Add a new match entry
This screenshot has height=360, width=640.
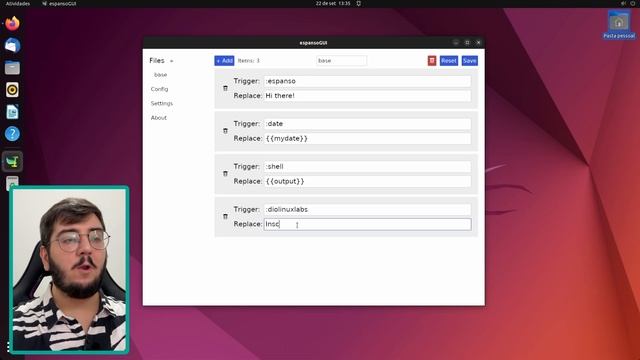pos(224,61)
